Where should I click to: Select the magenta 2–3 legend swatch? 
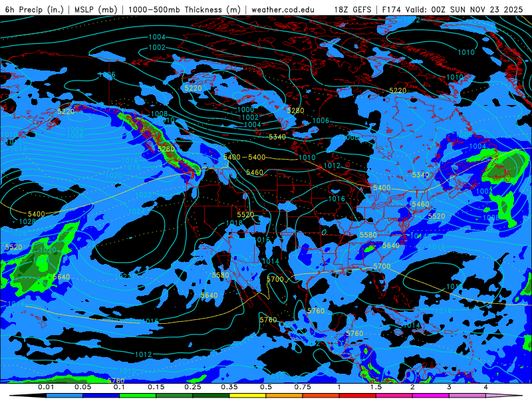point(431,396)
